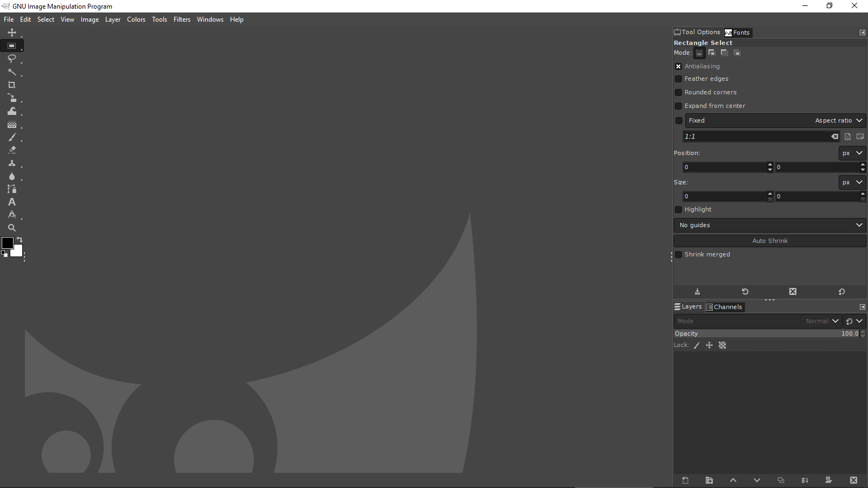Select the Warp Transform tool
868x488 pixels.
(x=12, y=111)
